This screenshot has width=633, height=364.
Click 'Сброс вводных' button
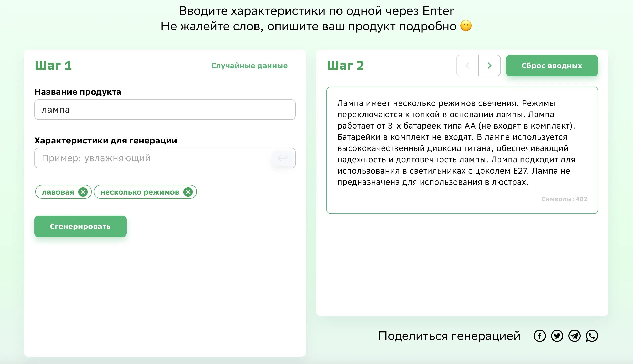tap(552, 66)
